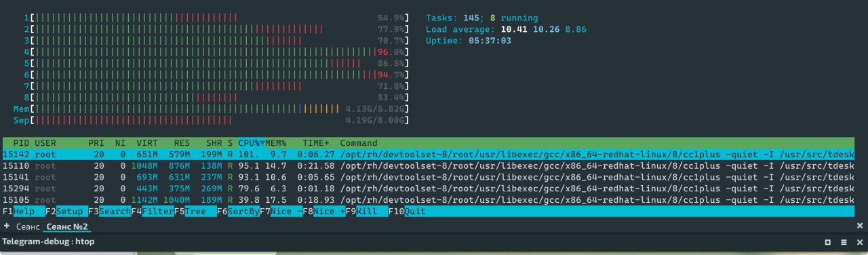Click the square detach icon in Telegram-debug title bar
This screenshot has width=868, height=255.
click(827, 241)
